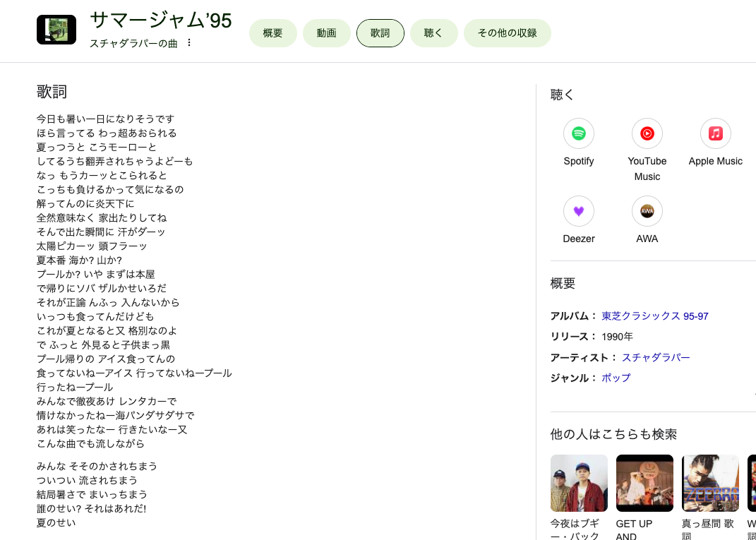Open artist link スチャダラパー
This screenshot has width=756, height=540.
coord(656,358)
